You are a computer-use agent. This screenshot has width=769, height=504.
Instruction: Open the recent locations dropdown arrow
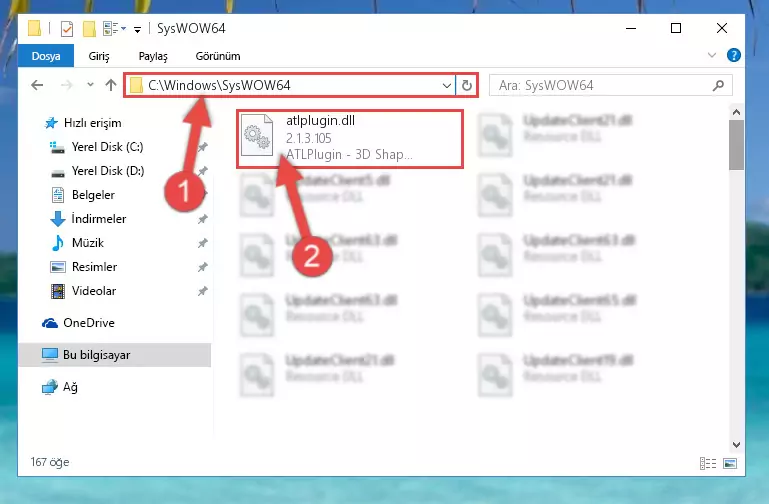point(90,85)
